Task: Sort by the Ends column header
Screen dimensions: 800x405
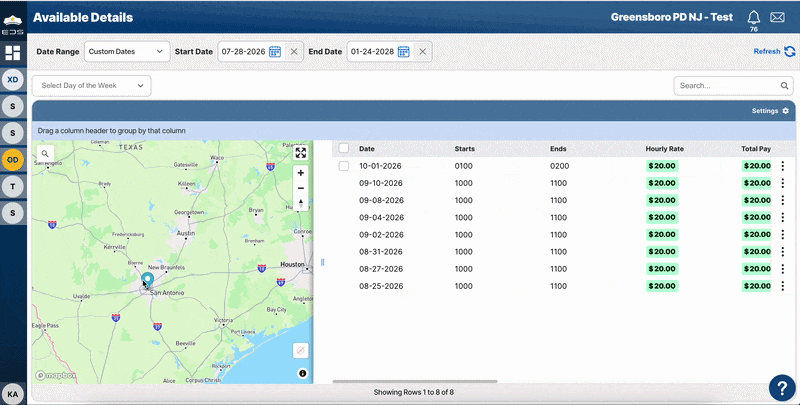Action: click(558, 149)
